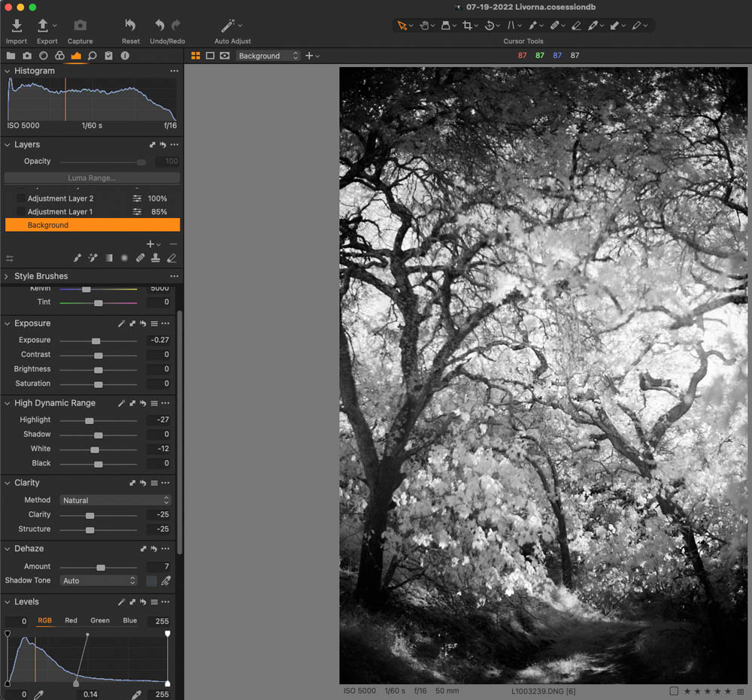Select Magic Brush in Layers panel
Image resolution: width=752 pixels, height=700 pixels.
[x=93, y=258]
